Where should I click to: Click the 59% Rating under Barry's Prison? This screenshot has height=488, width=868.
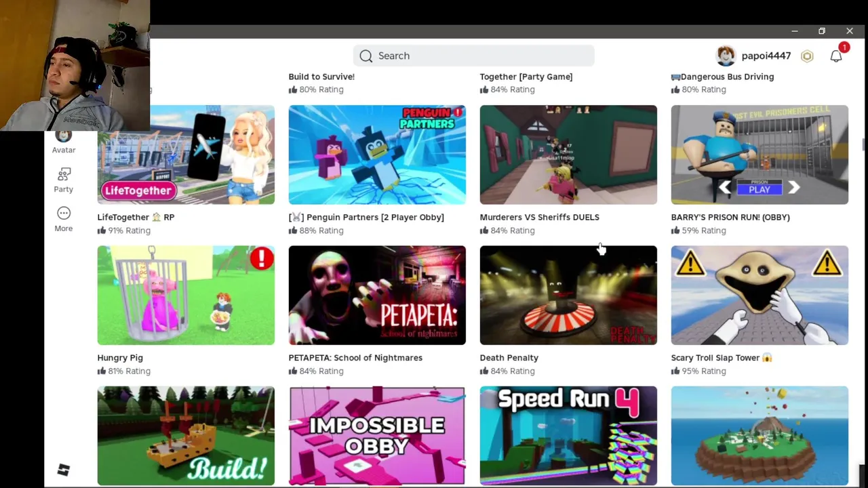(x=698, y=230)
